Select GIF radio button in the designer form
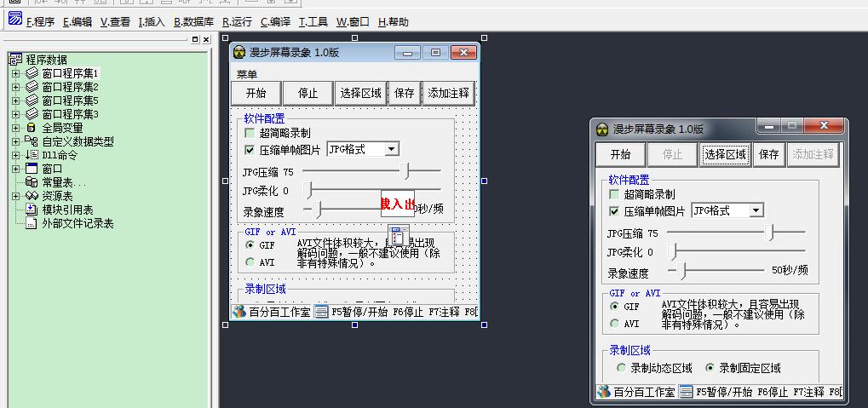Screen dimensions: 868x408 pyautogui.click(x=250, y=245)
